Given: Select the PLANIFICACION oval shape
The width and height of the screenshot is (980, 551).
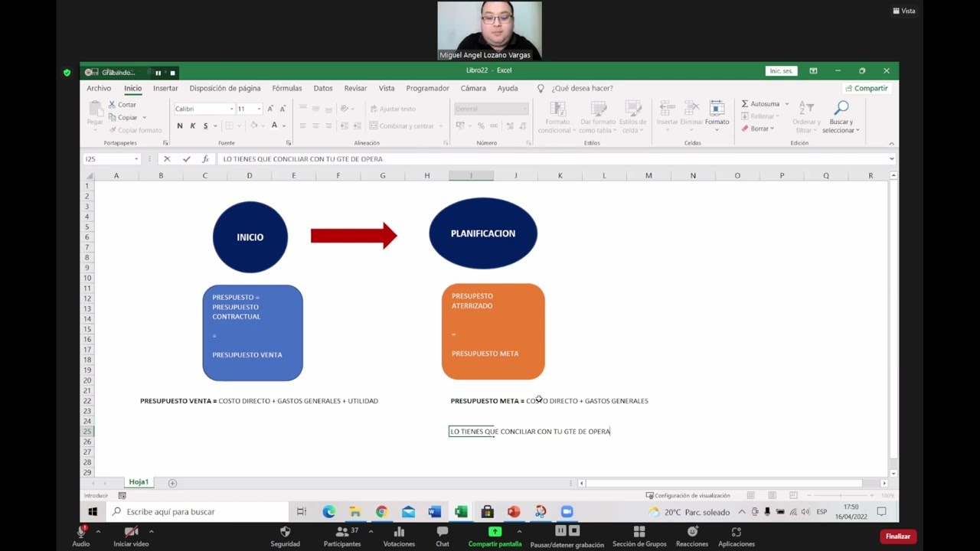Looking at the screenshot, I should pos(483,233).
